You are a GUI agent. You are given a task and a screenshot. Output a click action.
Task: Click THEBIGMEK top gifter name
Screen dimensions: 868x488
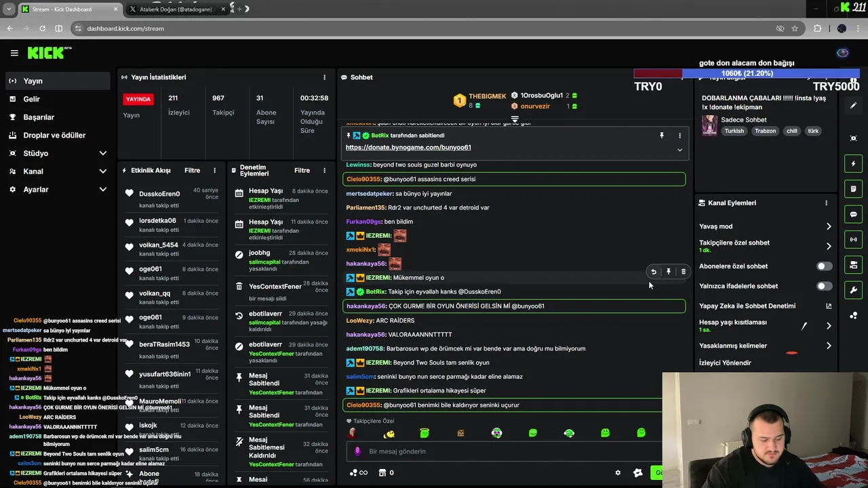(487, 96)
